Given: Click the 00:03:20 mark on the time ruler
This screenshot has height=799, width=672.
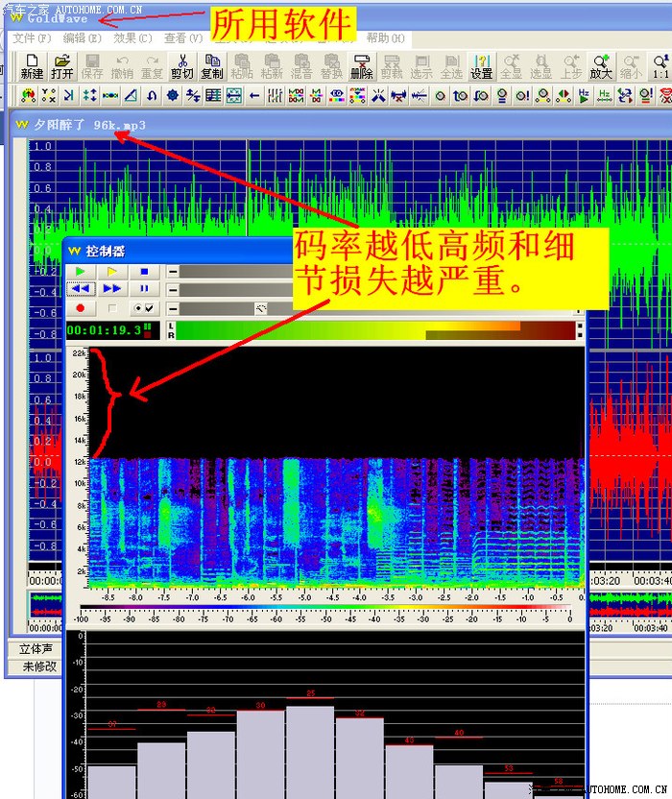Looking at the screenshot, I should click(x=605, y=581).
